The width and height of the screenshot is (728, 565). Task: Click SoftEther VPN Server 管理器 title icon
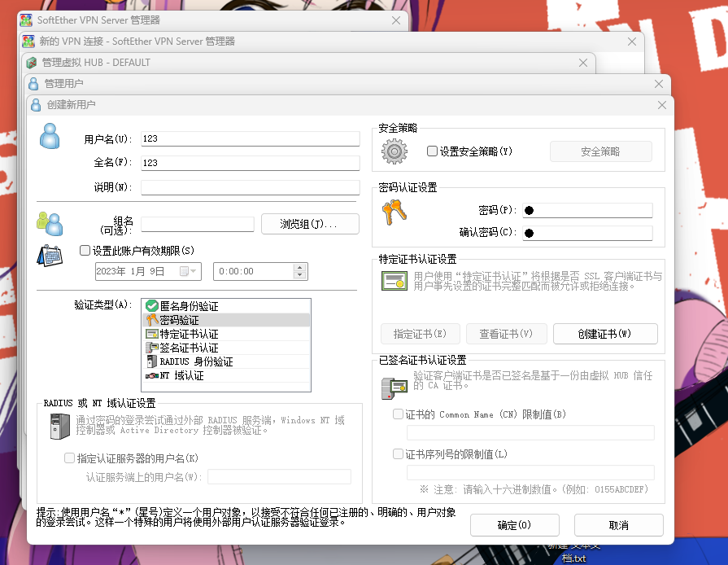click(26, 20)
